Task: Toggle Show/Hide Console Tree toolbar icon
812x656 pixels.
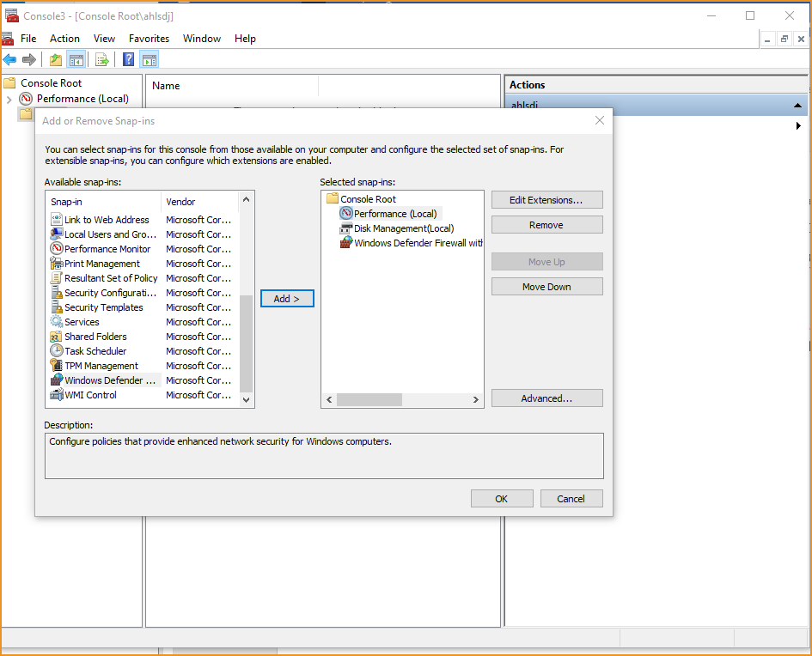Action: pos(76,60)
